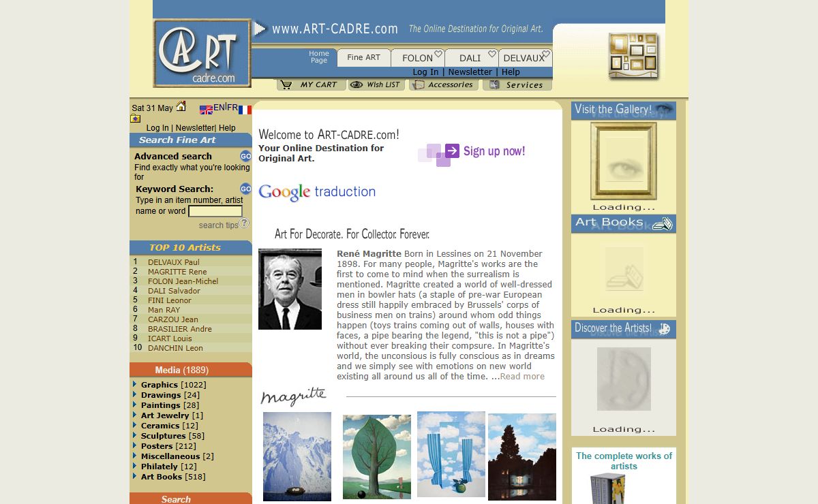
Task: Click the Advanced search GO button
Action: [246, 156]
